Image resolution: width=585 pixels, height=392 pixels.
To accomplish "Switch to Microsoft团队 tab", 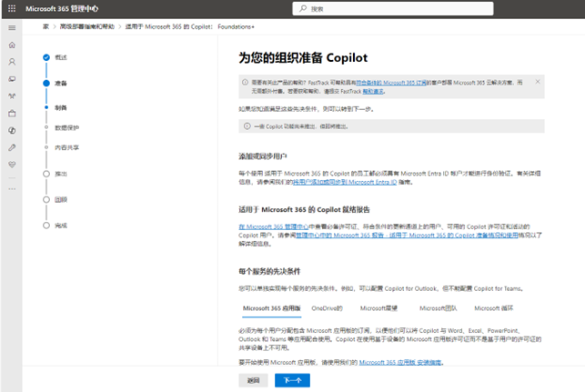I will tap(438, 308).
